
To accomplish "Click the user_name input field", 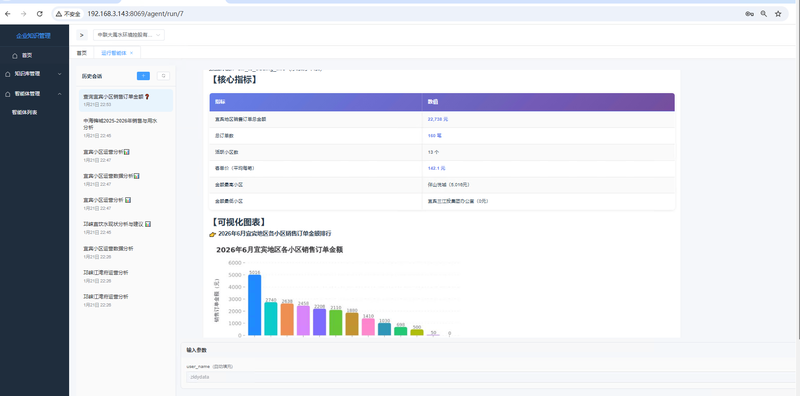I will [491, 377].
